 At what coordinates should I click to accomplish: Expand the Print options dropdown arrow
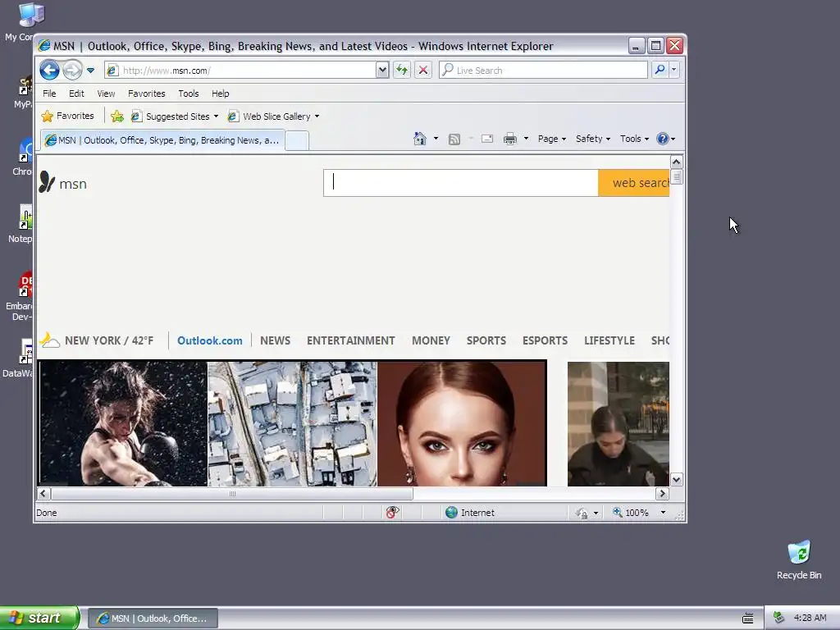526,139
